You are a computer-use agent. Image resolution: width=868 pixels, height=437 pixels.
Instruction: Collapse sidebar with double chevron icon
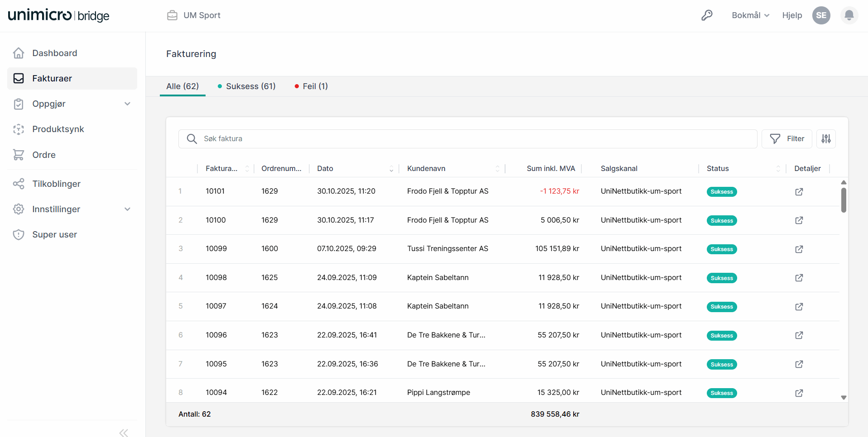[x=124, y=432]
